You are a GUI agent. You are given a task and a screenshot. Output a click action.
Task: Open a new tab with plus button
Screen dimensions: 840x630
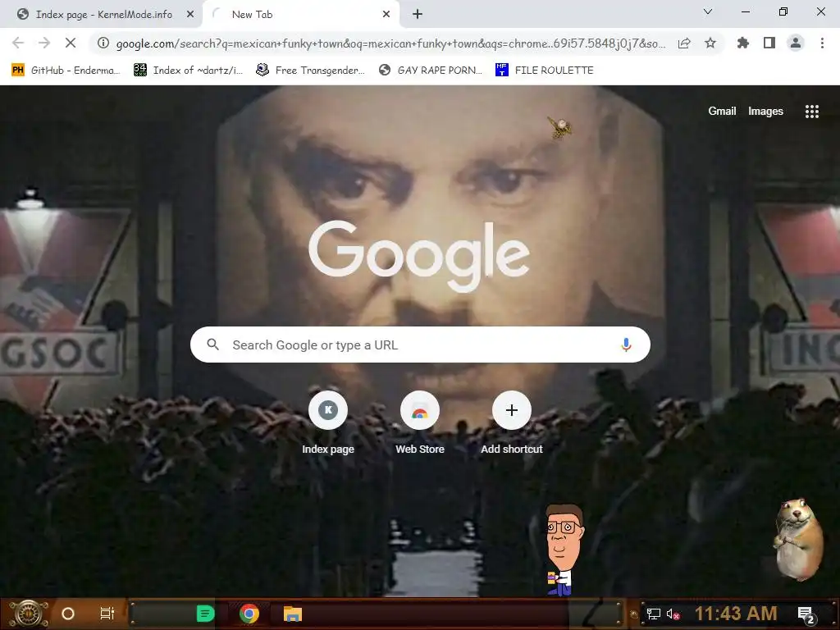[x=418, y=15]
